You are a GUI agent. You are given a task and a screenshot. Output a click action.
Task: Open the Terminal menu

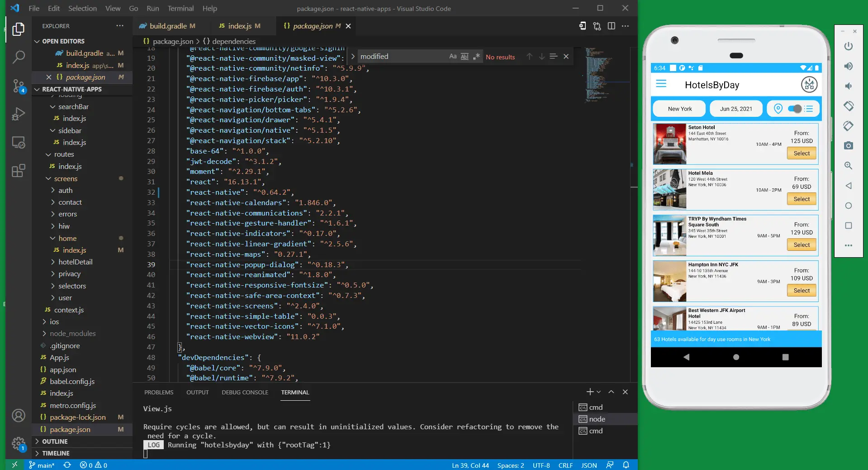coord(180,8)
